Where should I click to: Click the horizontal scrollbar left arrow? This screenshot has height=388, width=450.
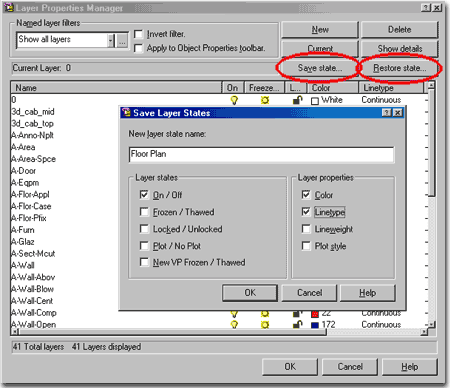15,332
